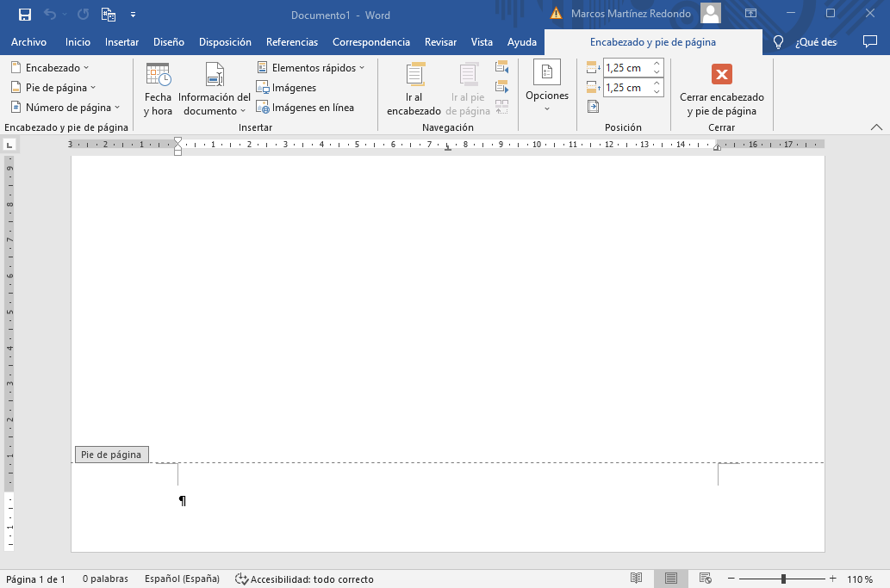The width and height of the screenshot is (890, 588).
Task: Jump to the previous section icon
Action: 501,67
